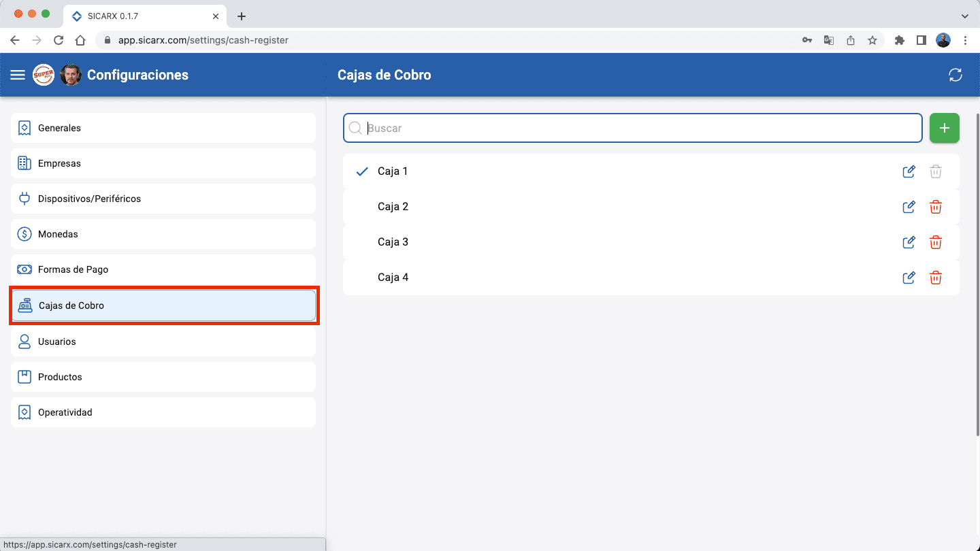The image size is (980, 551).
Task: Open the Productos configuration section
Action: pyautogui.click(x=163, y=376)
